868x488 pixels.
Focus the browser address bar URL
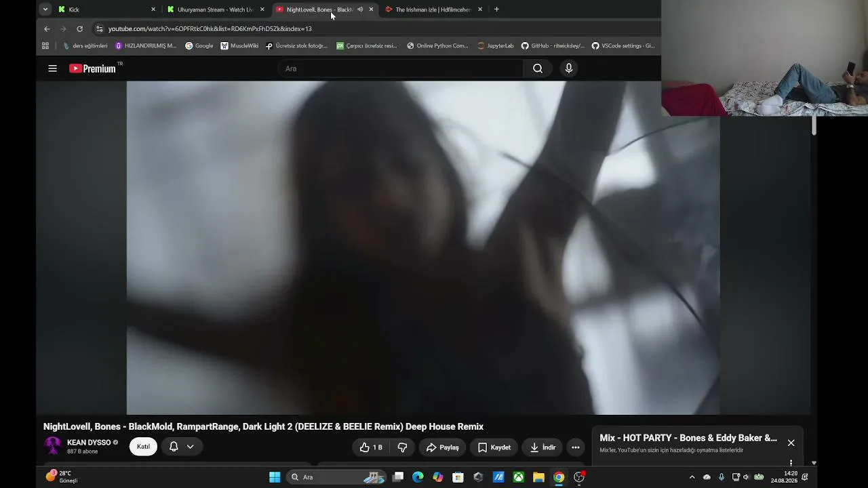210,29
